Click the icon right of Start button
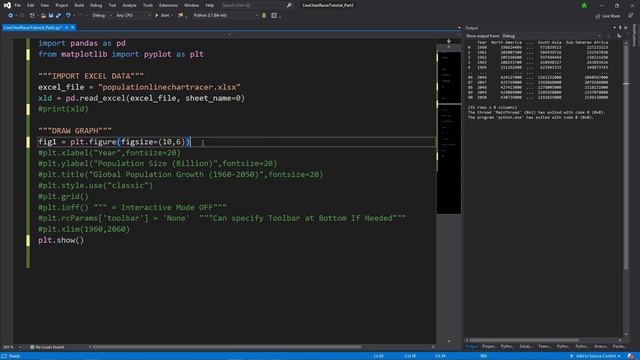The height and width of the screenshot is (360, 640). [180, 16]
